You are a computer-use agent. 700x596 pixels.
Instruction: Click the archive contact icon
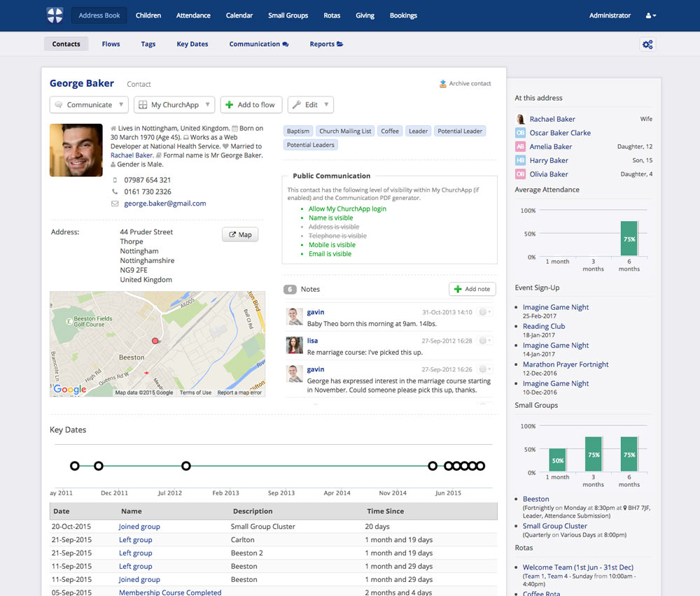(x=443, y=83)
